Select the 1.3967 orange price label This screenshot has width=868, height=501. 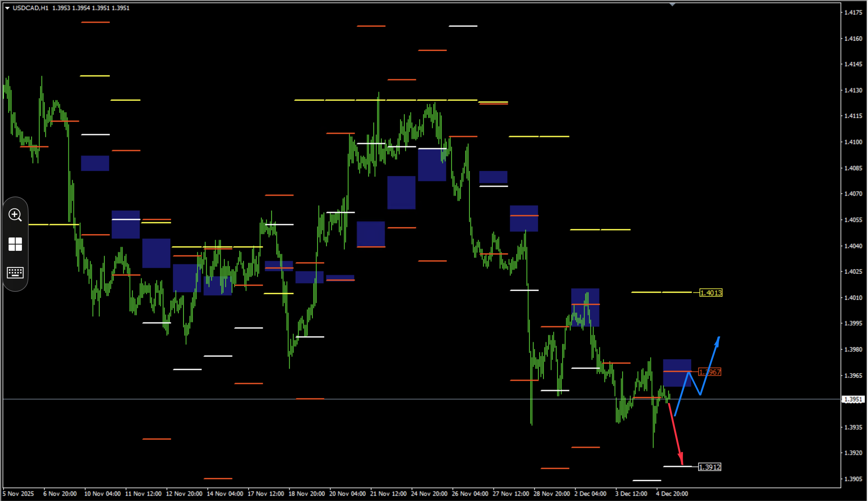(709, 372)
